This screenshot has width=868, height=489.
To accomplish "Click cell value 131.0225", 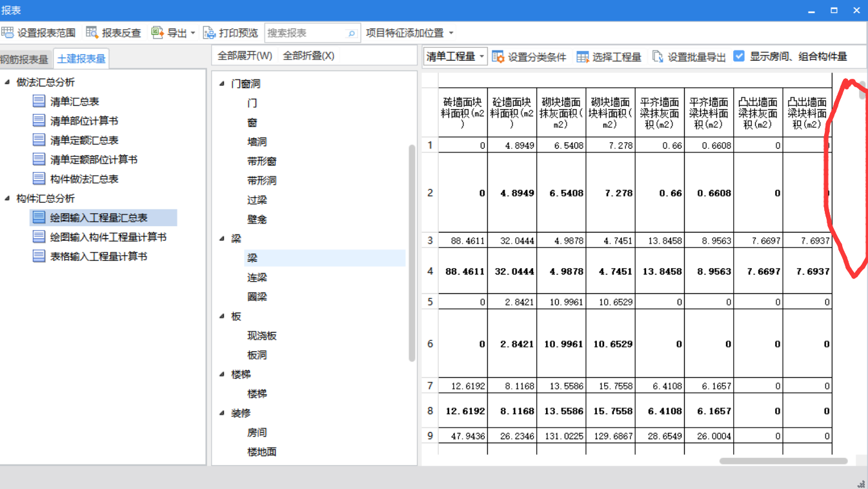I will (561, 436).
